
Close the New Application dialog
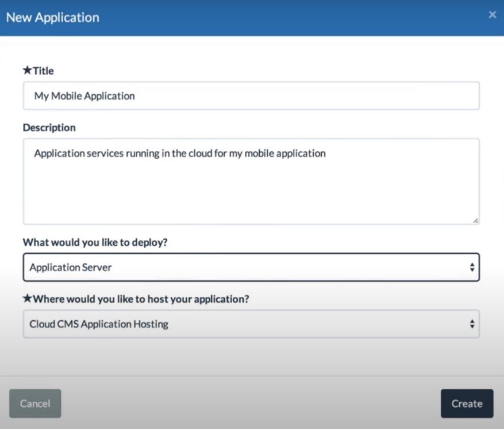click(x=493, y=15)
